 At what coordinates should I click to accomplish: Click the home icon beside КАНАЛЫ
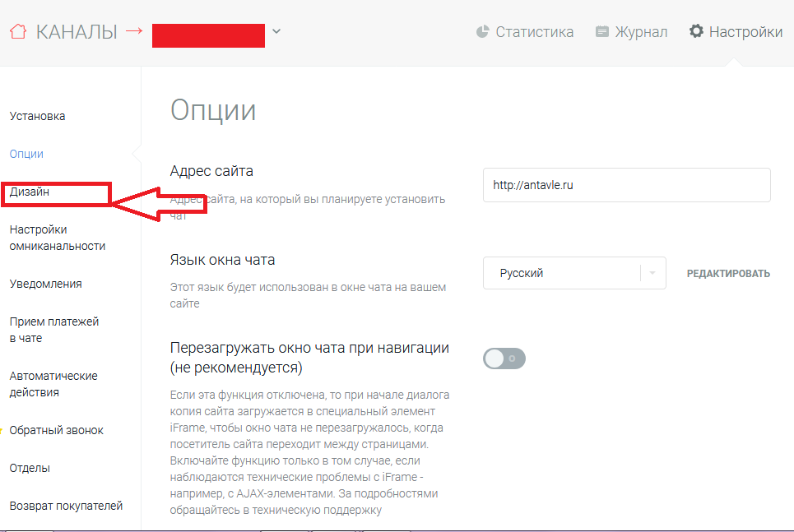coord(18,31)
